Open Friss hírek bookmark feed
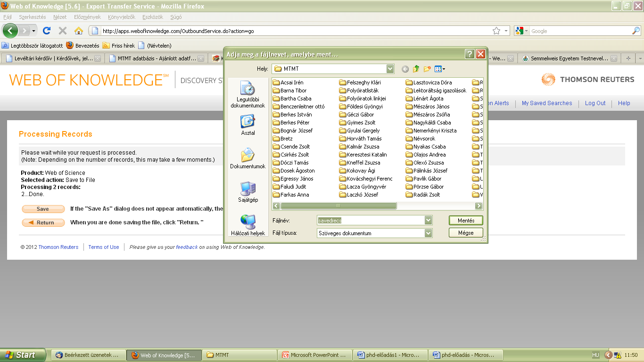This screenshot has height=362, width=644. [x=119, y=46]
